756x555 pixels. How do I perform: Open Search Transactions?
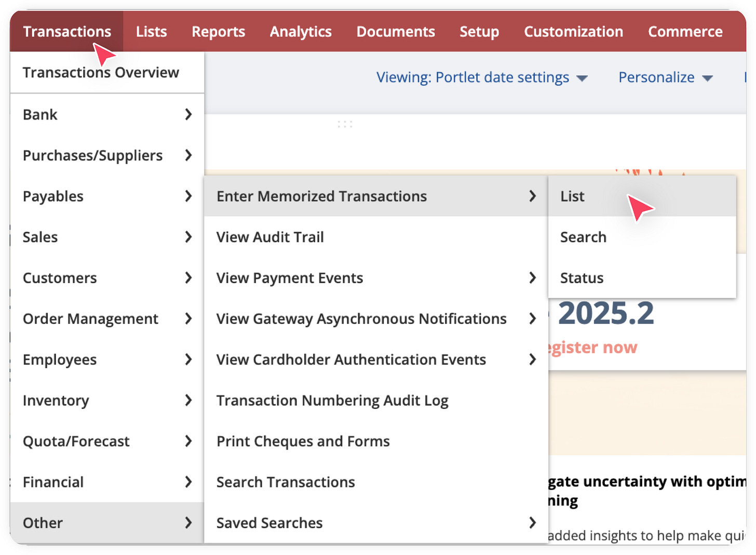tap(376, 482)
